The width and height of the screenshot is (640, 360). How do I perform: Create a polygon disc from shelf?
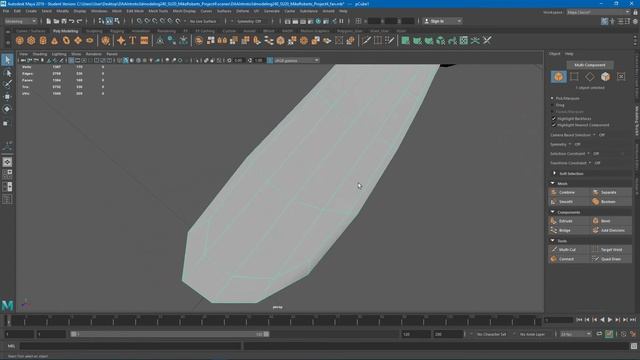[90, 40]
